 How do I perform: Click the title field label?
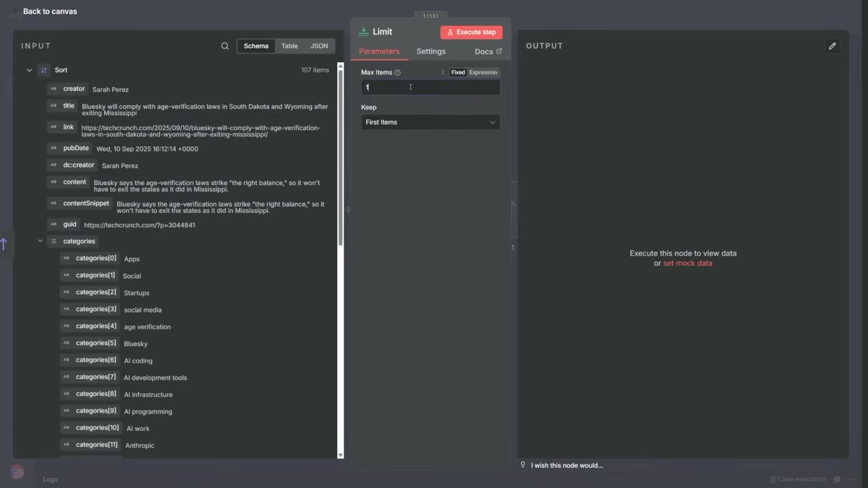(x=68, y=106)
